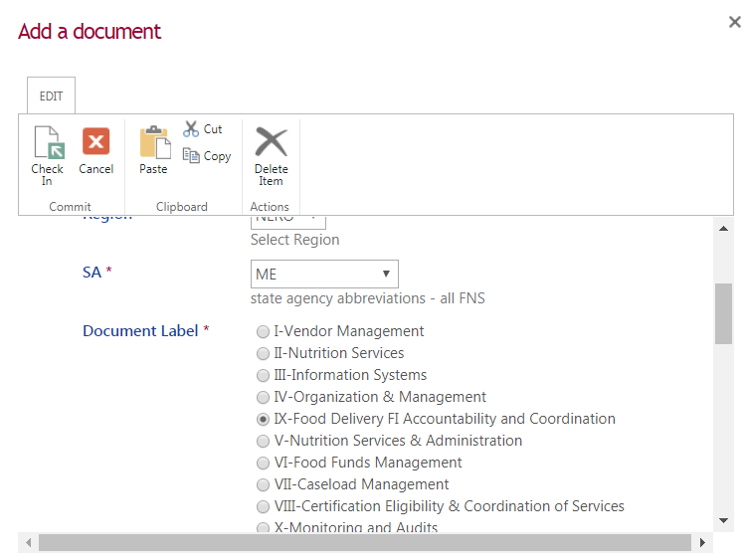Open the SA state agency dropdown
The height and width of the screenshot is (560, 747).
click(x=324, y=274)
